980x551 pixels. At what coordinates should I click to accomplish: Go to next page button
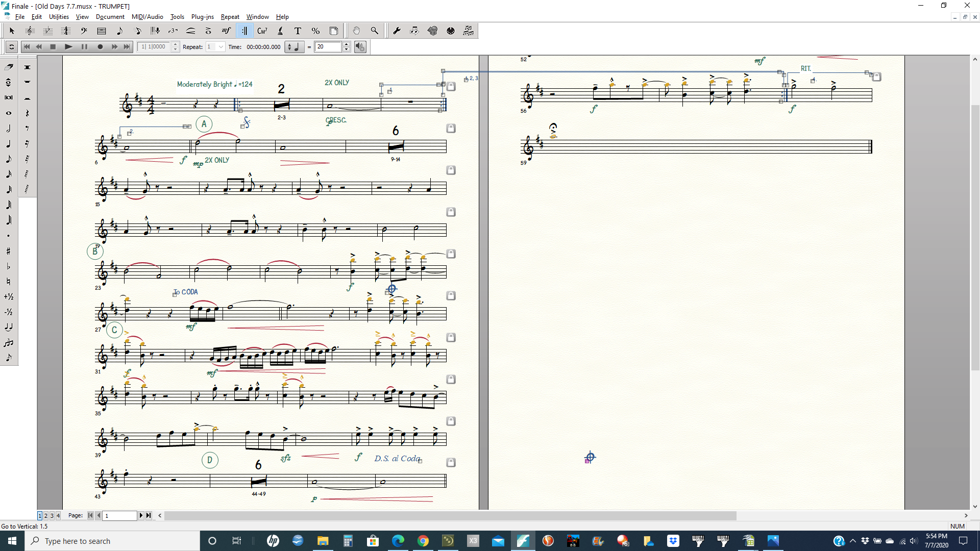click(x=141, y=516)
